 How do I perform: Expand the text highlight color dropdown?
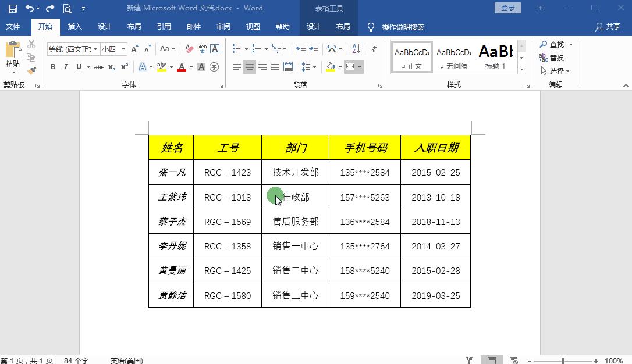171,67
